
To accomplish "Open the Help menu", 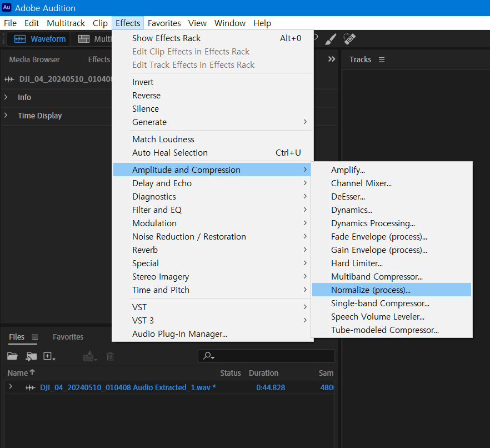I will (262, 23).
